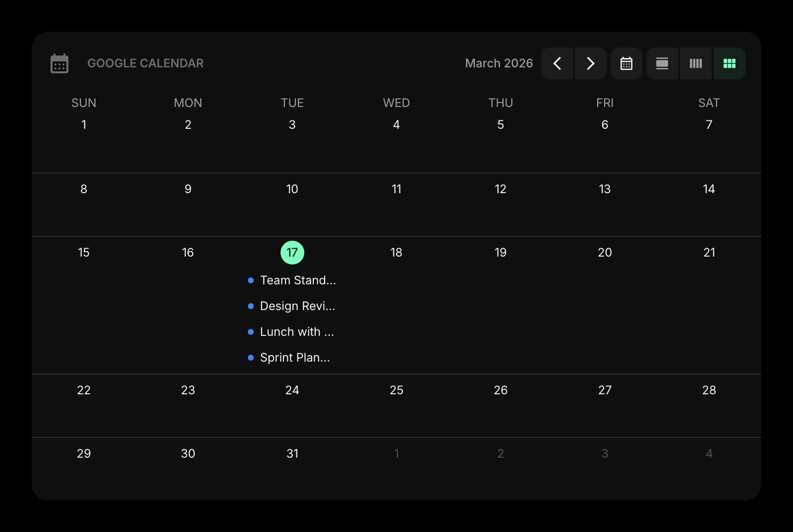Switch to day view using the single-pane icon

[662, 63]
